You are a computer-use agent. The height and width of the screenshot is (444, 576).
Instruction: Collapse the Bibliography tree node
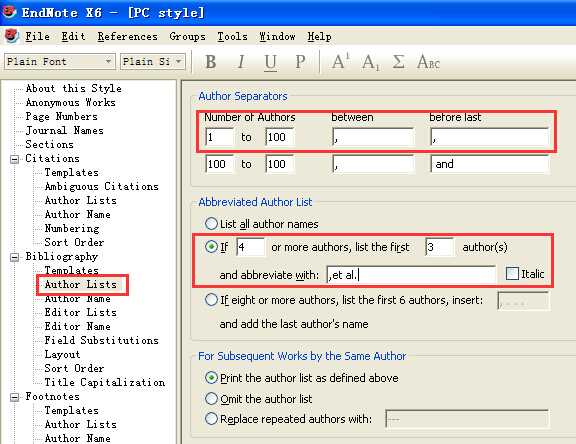(14, 257)
